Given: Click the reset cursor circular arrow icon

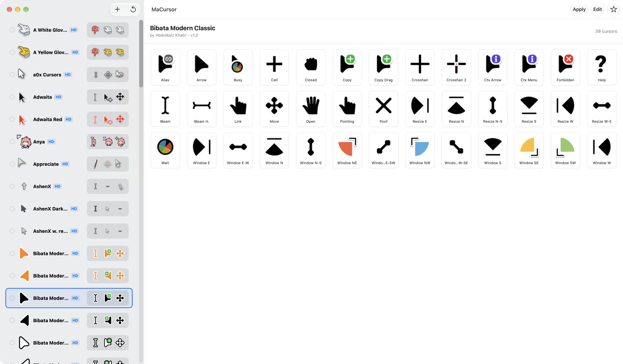Looking at the screenshot, I should 133,9.
